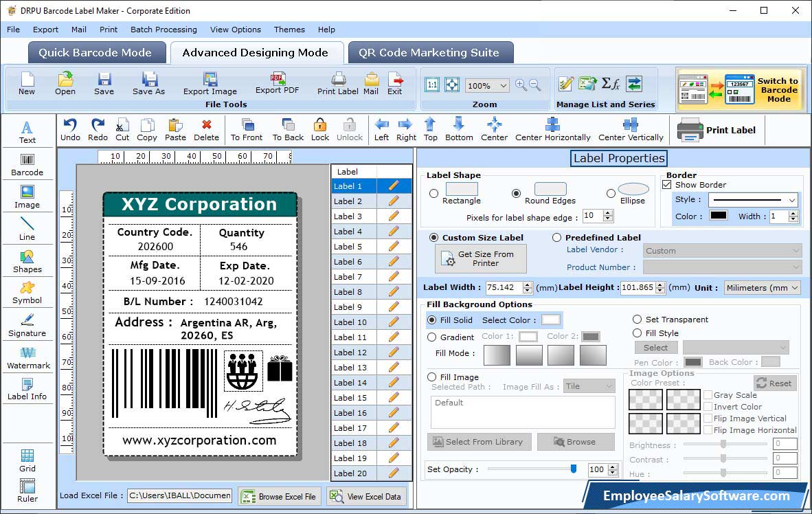The height and width of the screenshot is (514, 812).
Task: Switch to QR Code Marketing Suite tab
Action: point(430,52)
